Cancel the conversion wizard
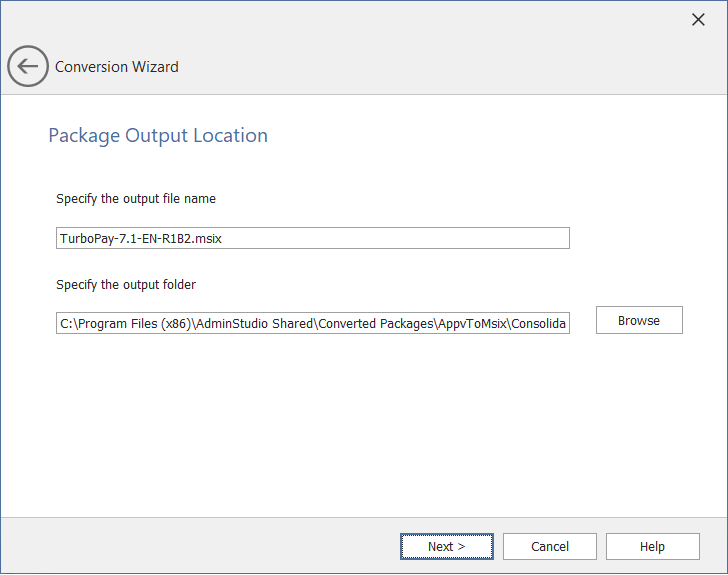 549,546
